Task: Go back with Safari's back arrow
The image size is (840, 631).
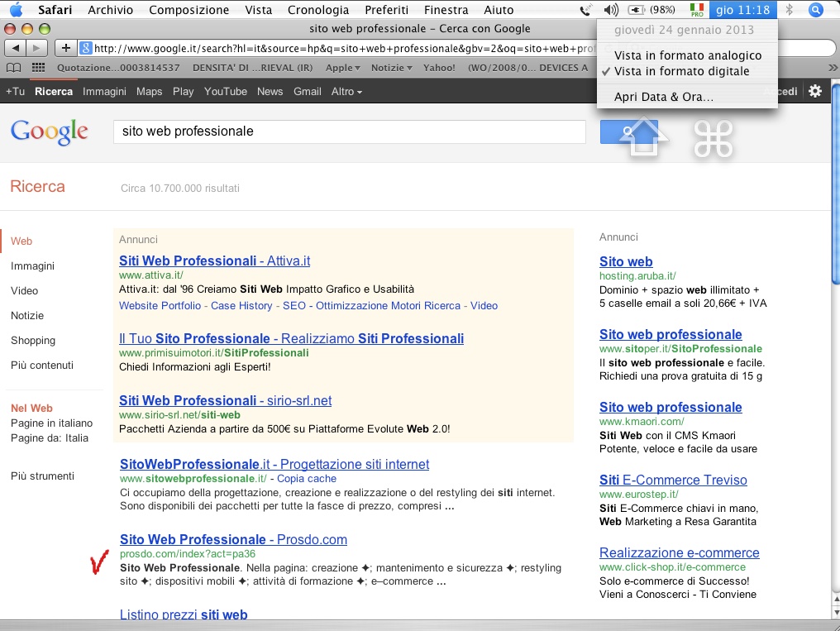Action: point(16,48)
